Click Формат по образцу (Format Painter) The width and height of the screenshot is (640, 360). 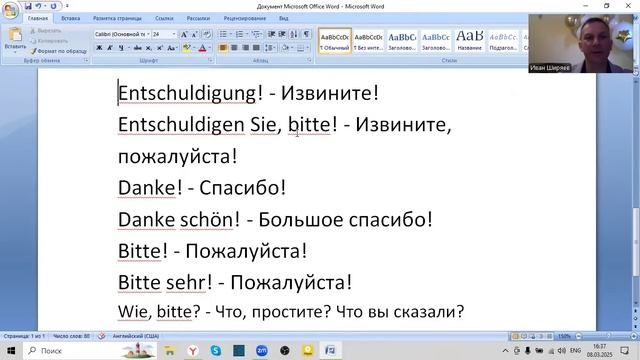click(x=58, y=51)
